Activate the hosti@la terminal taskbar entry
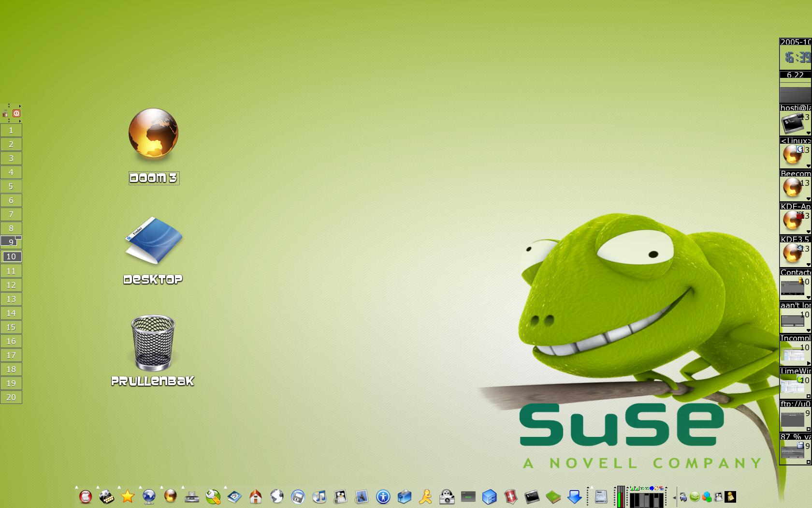Viewport: 812px width, 508px height. 795,120
